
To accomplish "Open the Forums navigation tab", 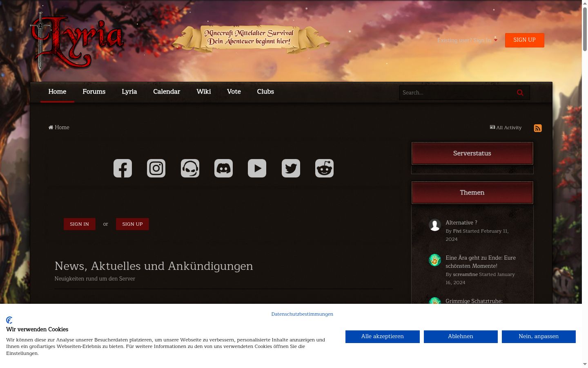I will tap(94, 92).
